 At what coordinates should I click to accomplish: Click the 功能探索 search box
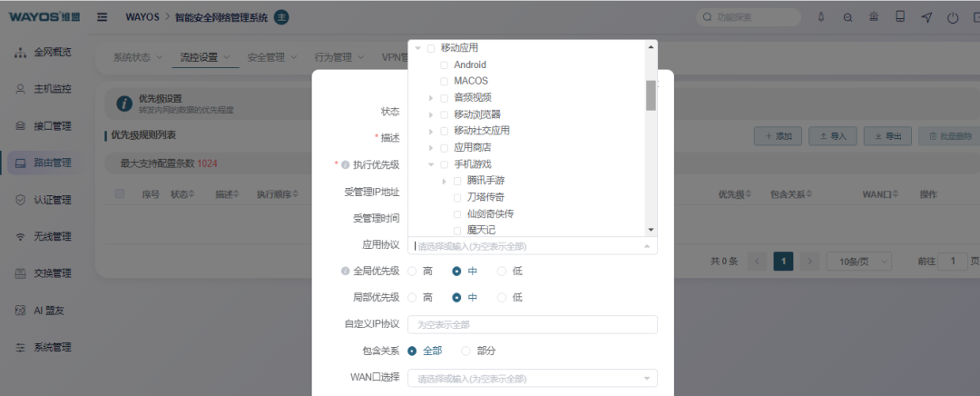point(749,17)
